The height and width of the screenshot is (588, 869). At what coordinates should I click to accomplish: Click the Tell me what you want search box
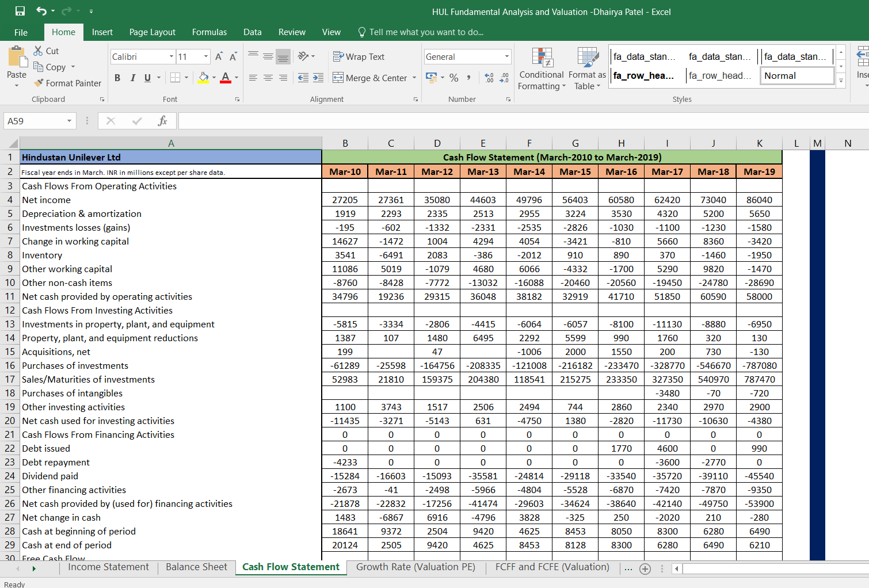(420, 32)
